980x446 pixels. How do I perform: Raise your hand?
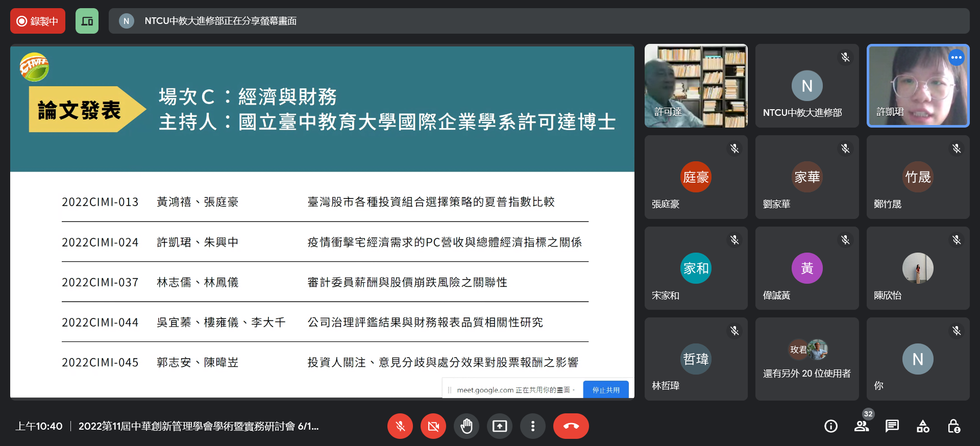(x=467, y=426)
